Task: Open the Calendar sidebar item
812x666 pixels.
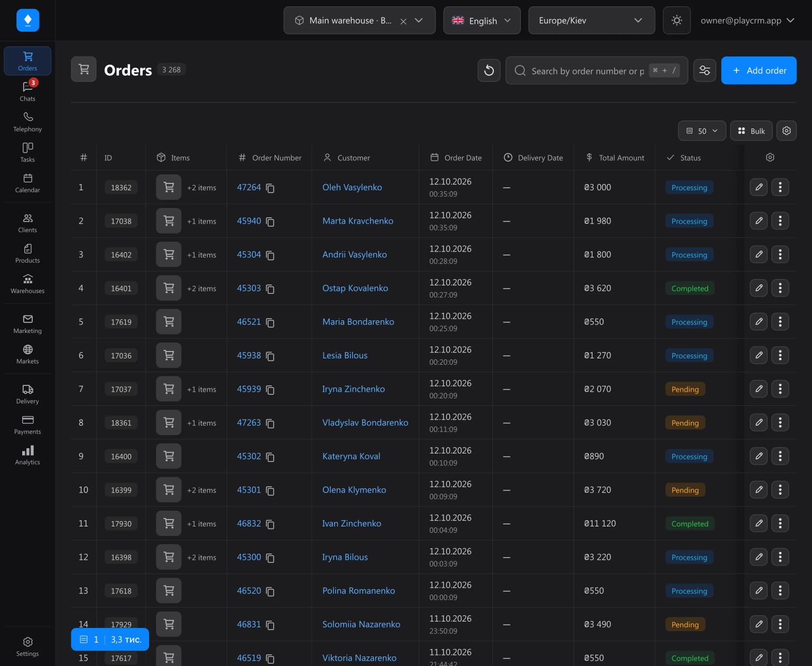Action: tap(27, 183)
